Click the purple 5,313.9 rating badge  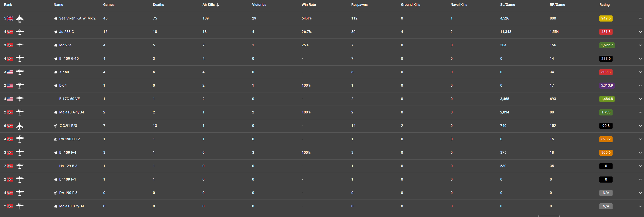(x=607, y=86)
